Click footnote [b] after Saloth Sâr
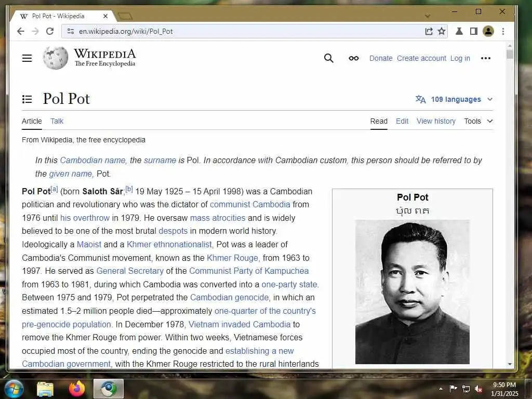532x399 pixels. 129,189
